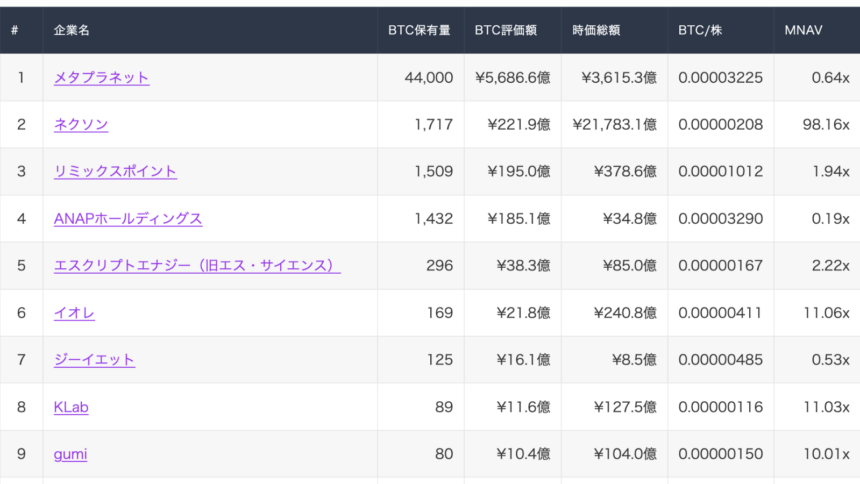Open the イオレ company link

74,313
